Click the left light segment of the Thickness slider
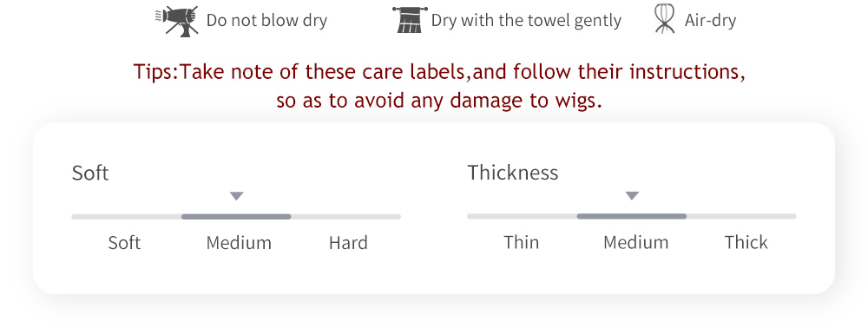This screenshot has height=328, width=868. (x=522, y=216)
